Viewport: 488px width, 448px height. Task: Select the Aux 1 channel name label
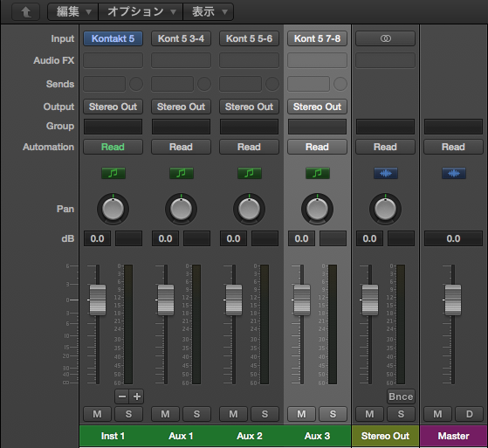181,436
